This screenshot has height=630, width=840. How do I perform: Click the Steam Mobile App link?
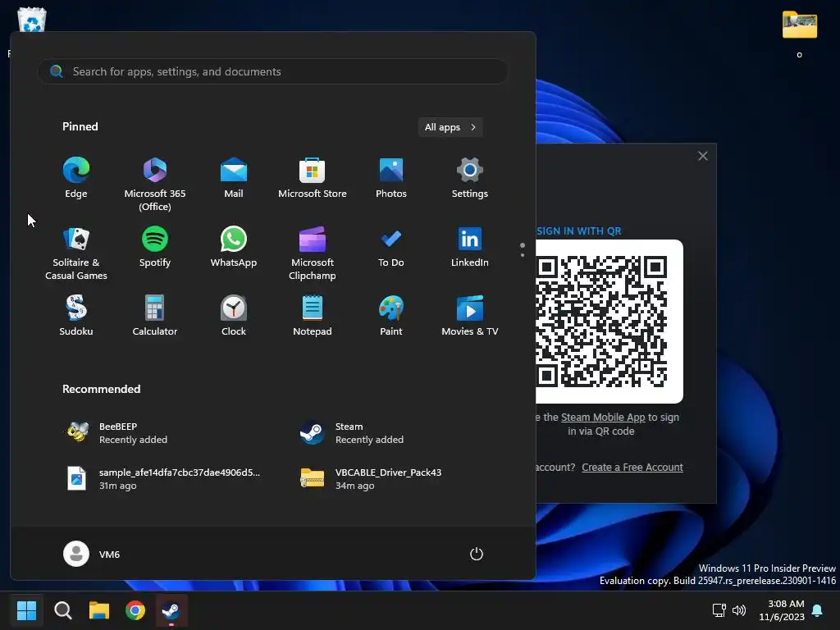pos(603,418)
